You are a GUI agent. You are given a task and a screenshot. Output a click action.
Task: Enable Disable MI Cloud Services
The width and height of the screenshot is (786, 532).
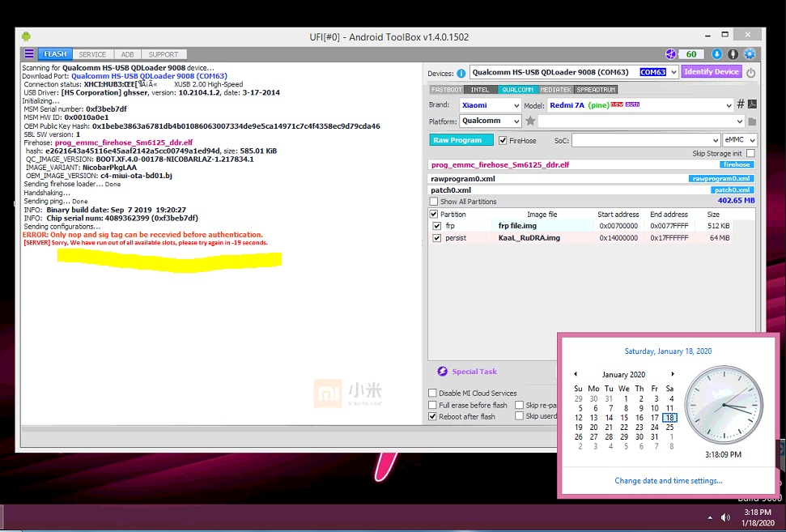(432, 393)
